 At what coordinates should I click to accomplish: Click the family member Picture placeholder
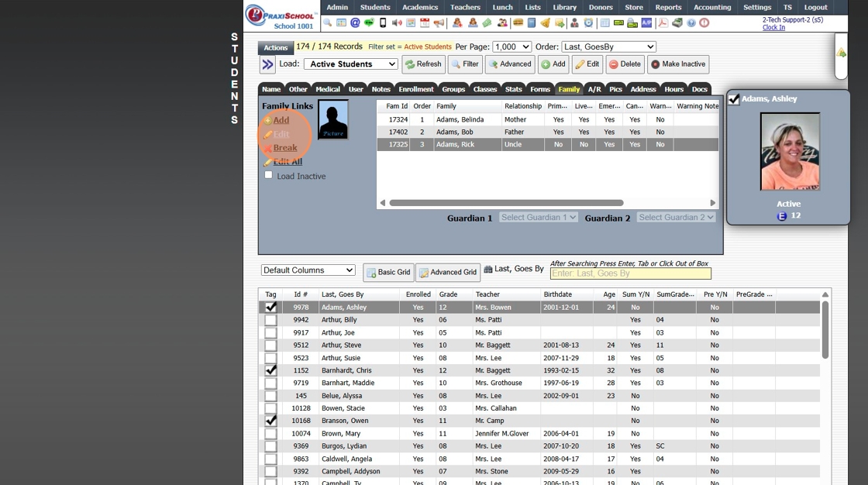[x=333, y=119]
